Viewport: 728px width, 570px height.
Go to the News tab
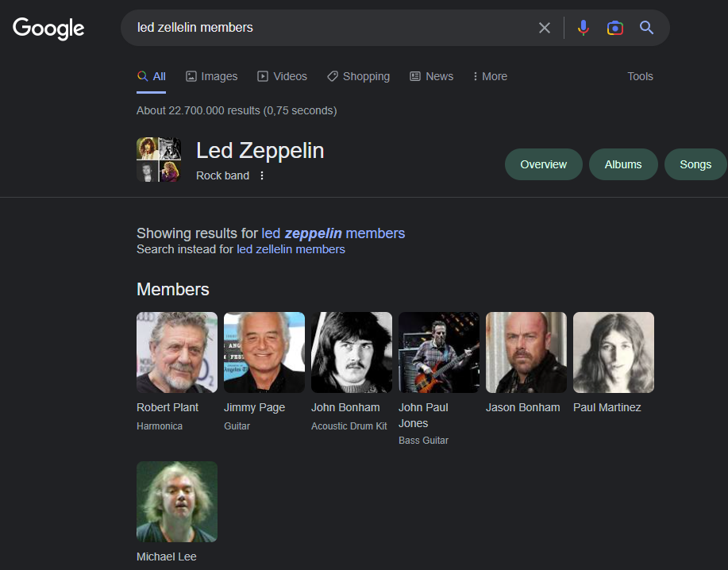[x=431, y=76]
